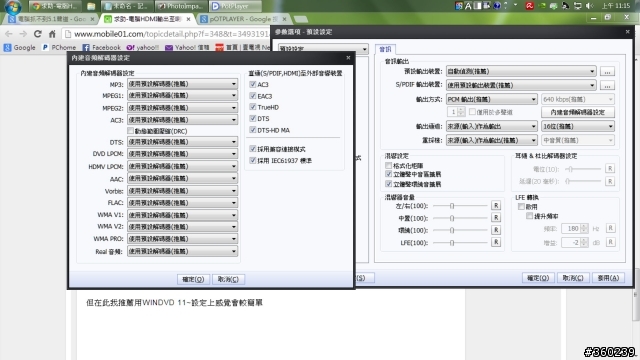
Task: Toggle the DTS-HD MA passthrough checkbox
Action: click(253, 130)
